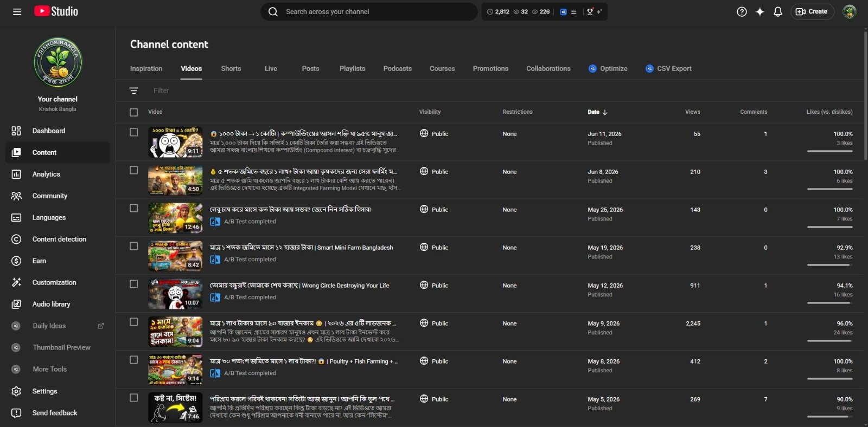Viewport: 868px width, 427px height.
Task: Click A/B test icon for May 25 video
Action: [x=215, y=222]
